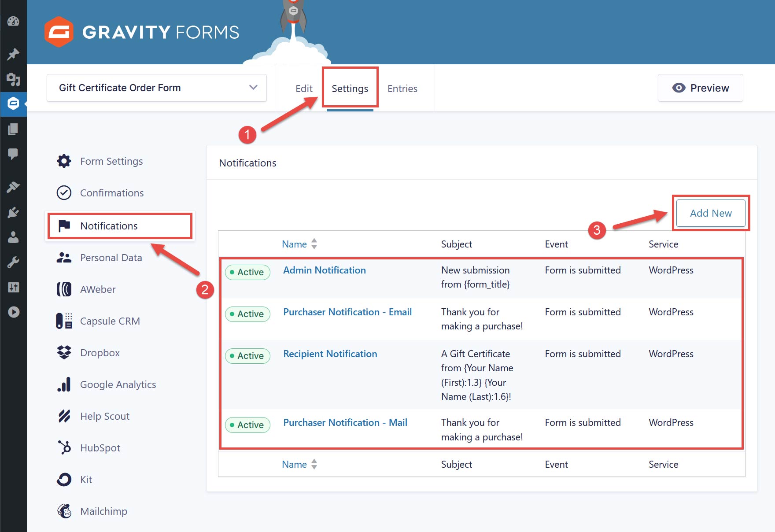Viewport: 775px width, 532px height.
Task: Click 'New submission from {form_title}' subject text
Action: 476,277
